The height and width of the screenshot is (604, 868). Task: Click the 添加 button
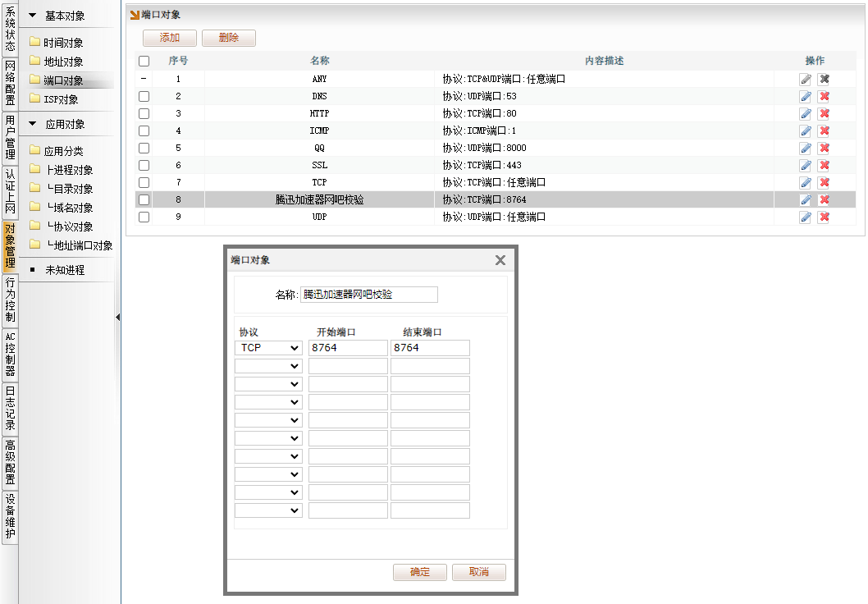tap(170, 38)
